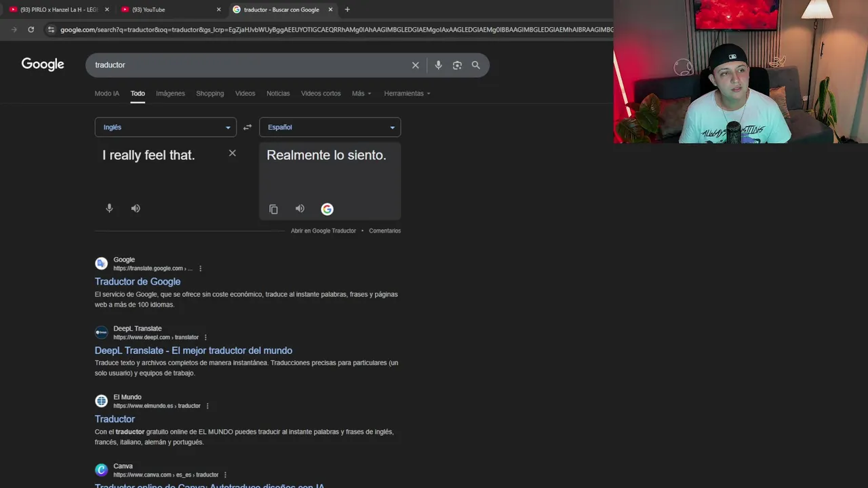This screenshot has width=868, height=488.
Task: Open Abrir en Google Traductor link
Action: [323, 230]
